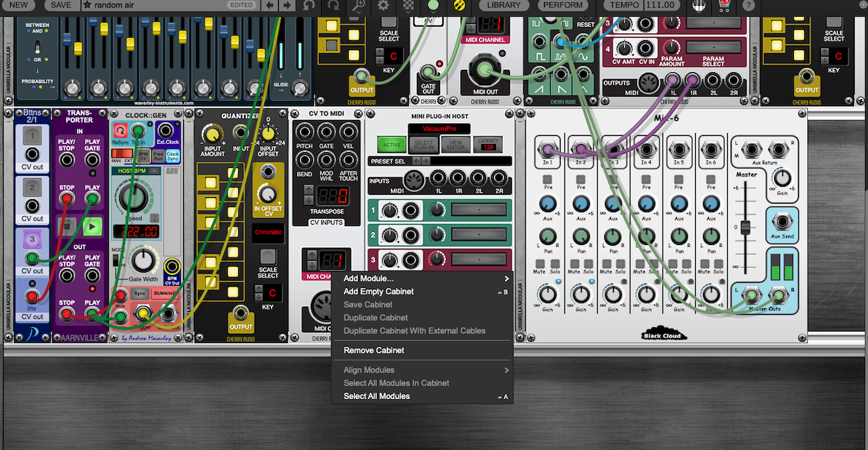This screenshot has width=868, height=450.
Task: Open the piano keyboard icon
Action: 699,6
